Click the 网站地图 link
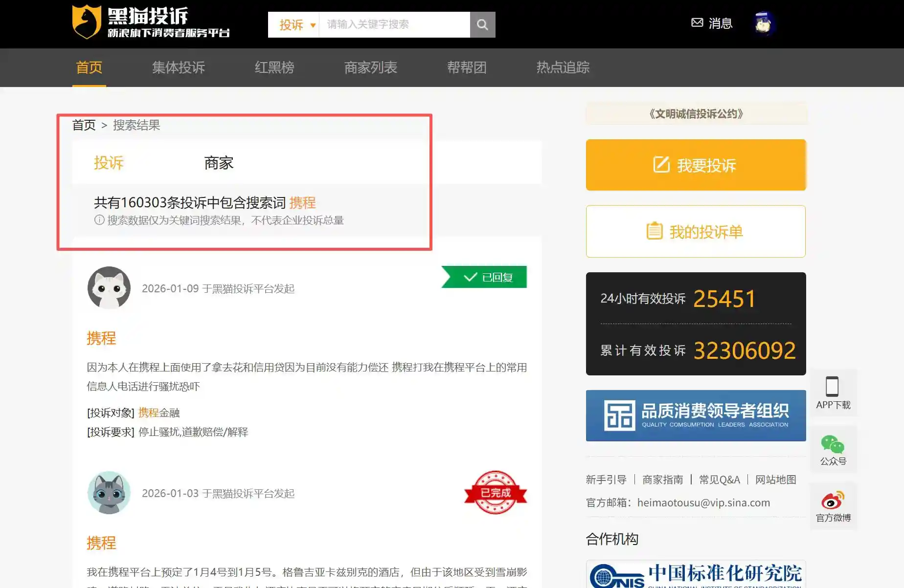904x588 pixels. [774, 479]
